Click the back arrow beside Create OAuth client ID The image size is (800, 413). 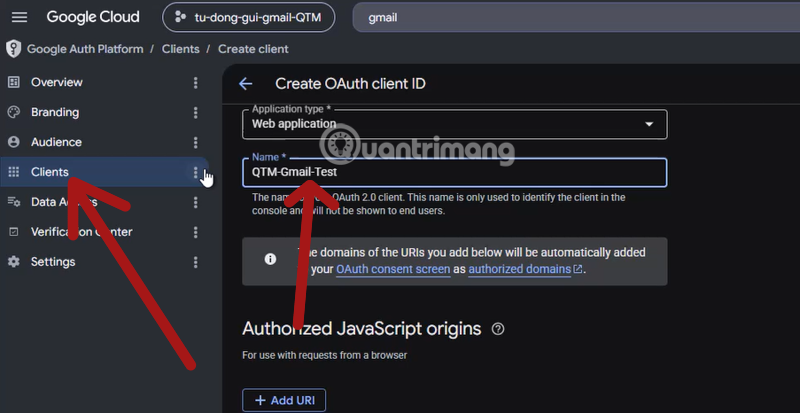[x=246, y=84]
